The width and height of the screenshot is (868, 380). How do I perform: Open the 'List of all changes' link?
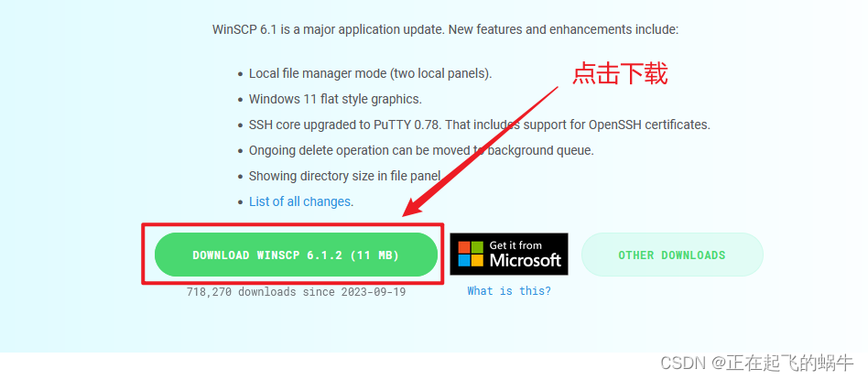tap(299, 201)
